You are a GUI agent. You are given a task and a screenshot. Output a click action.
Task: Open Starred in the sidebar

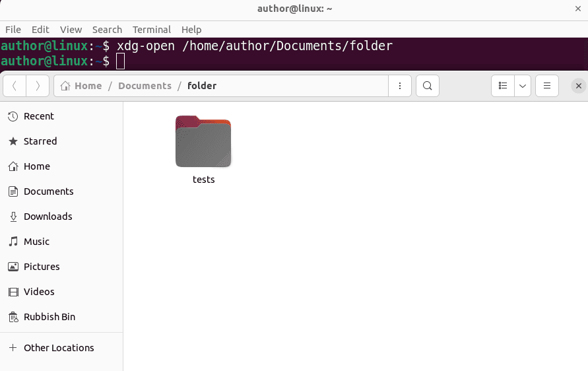61,141
